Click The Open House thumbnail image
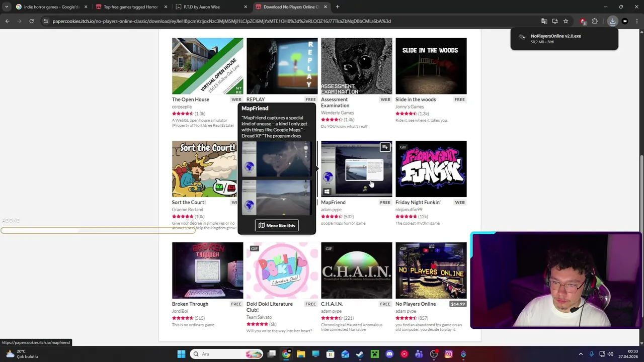Viewport: 644px width, 362px height. click(x=207, y=66)
